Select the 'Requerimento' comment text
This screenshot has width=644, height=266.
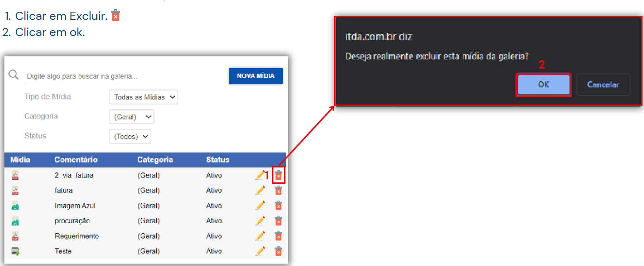77,236
